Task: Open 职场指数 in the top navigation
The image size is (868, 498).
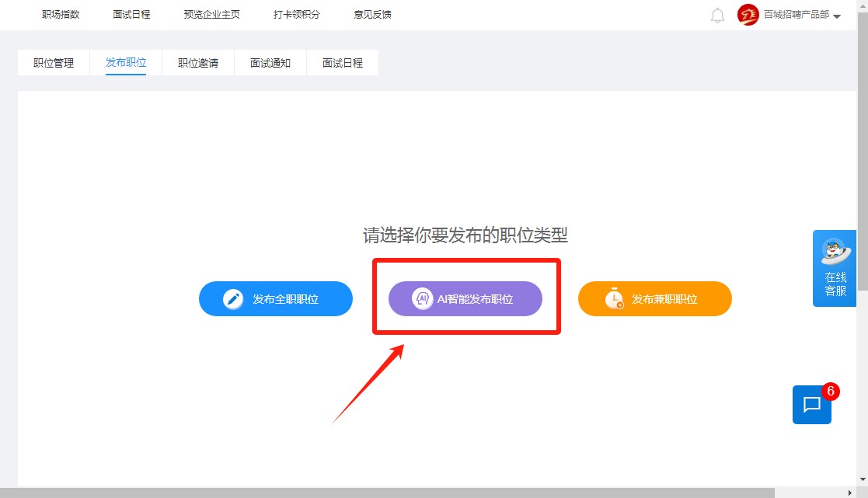Action: tap(61, 15)
